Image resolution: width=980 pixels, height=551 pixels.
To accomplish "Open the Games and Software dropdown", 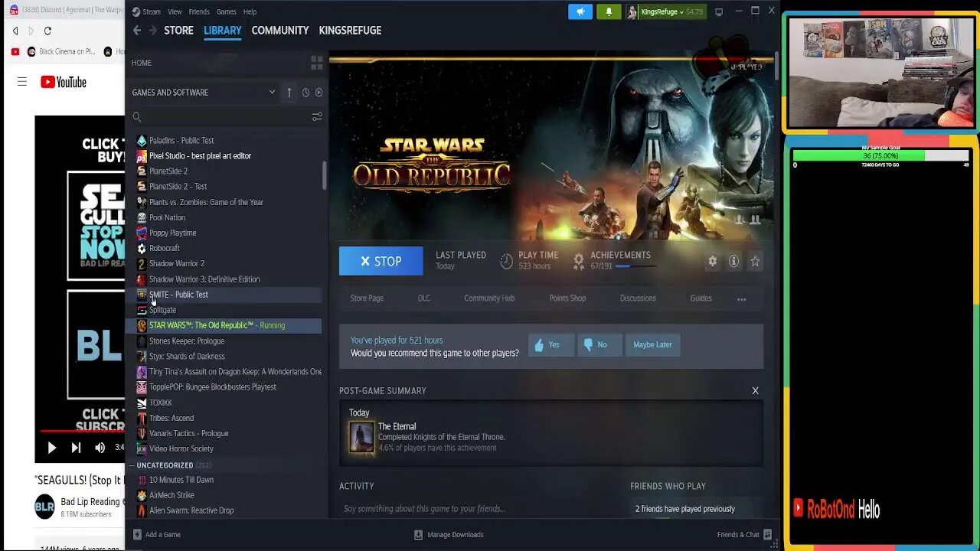I will click(x=204, y=93).
